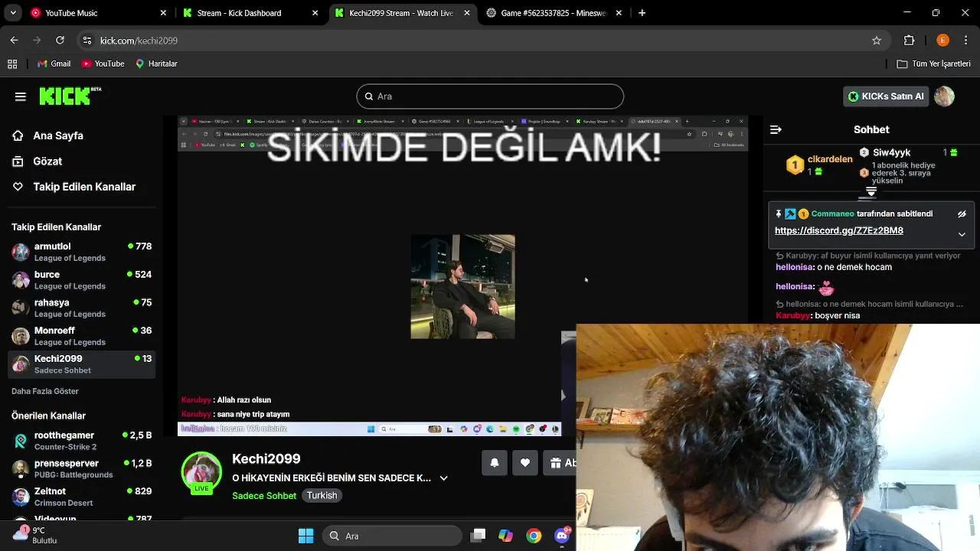Open the weather widget
Image resolution: width=980 pixels, height=551 pixels.
(34, 535)
